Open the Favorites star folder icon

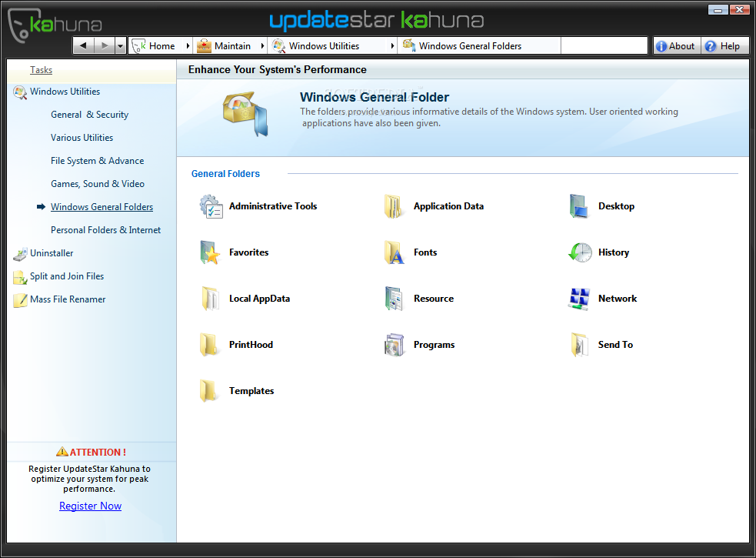click(210, 252)
